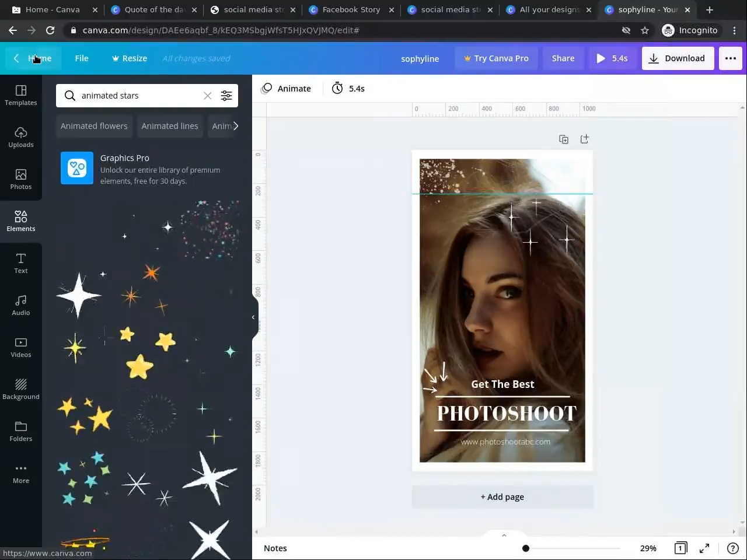Open the Videos panel
This screenshot has height=560, width=747.
click(21, 347)
